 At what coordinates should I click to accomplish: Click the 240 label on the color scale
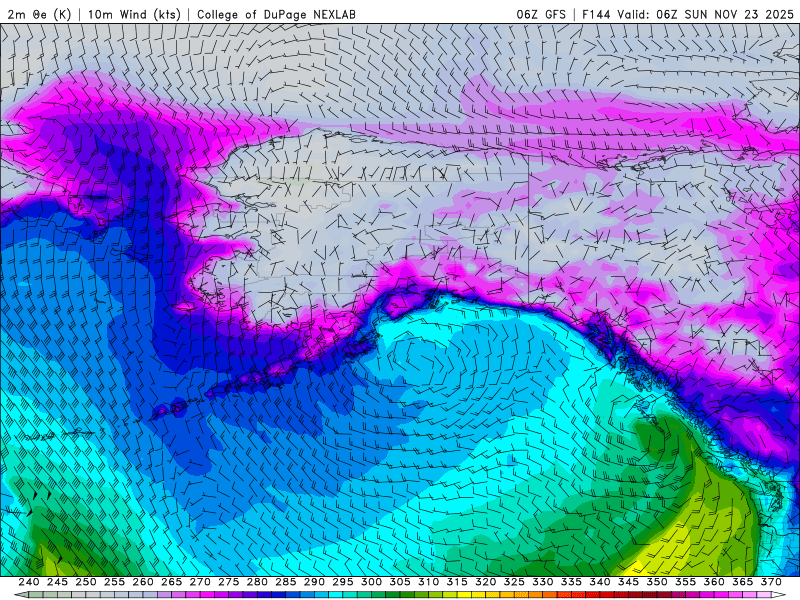(x=29, y=582)
